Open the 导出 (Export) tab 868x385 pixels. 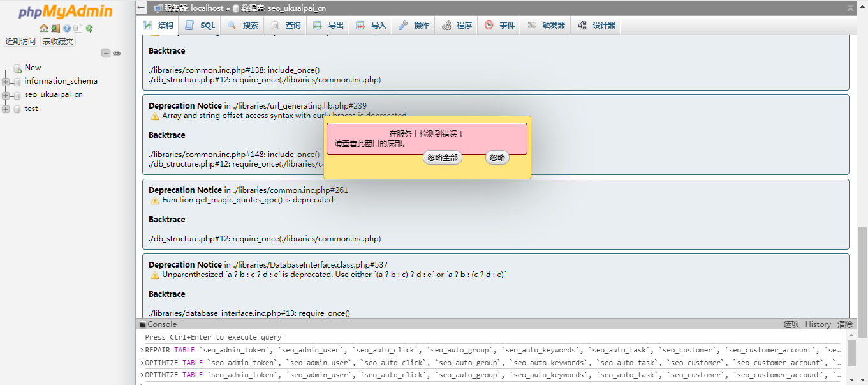pos(328,26)
